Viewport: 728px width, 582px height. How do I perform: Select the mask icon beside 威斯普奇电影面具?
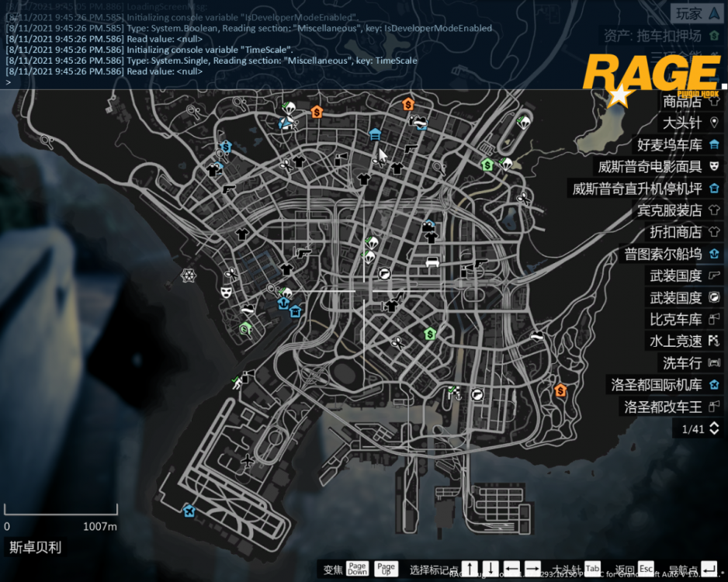tap(714, 166)
